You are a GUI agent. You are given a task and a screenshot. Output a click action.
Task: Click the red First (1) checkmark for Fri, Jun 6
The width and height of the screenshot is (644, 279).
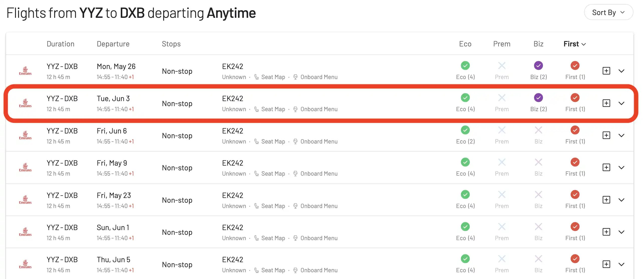pos(575,130)
